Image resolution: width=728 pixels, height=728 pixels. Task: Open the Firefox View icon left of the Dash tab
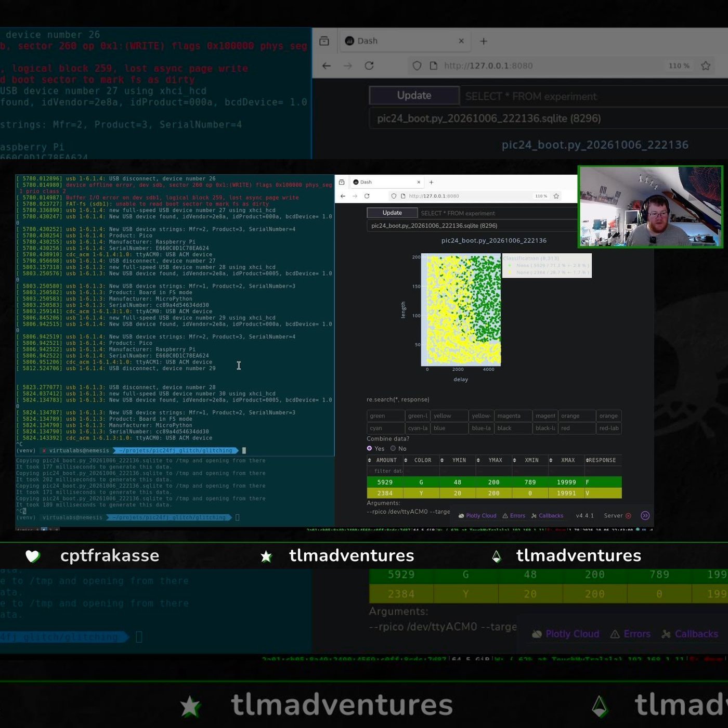click(x=342, y=182)
